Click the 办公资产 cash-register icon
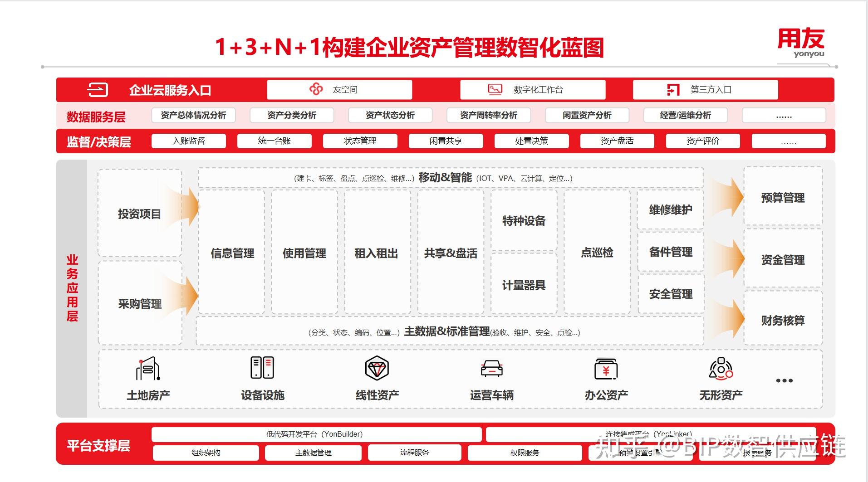Screen dimensions: 868x482 607,369
